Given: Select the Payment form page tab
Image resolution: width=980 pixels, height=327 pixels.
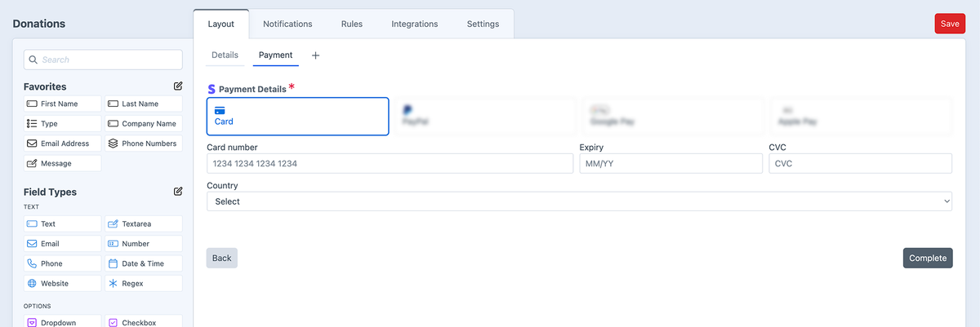Looking at the screenshot, I should coord(276,55).
